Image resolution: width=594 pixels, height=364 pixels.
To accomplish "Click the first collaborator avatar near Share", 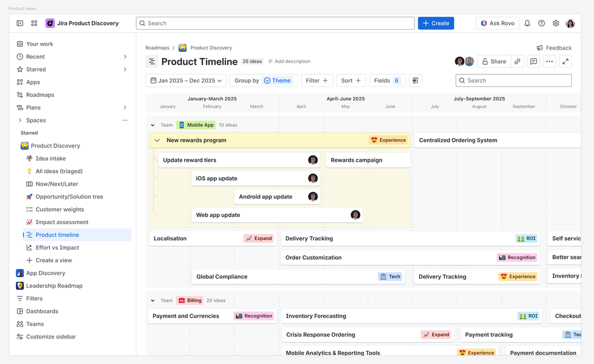I will tap(460, 61).
